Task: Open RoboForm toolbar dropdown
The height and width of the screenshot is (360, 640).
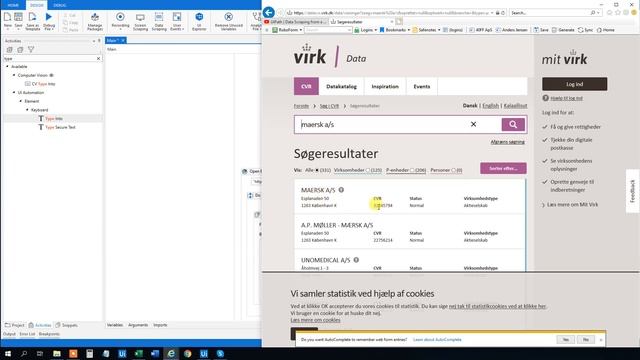Action: tap(287, 30)
